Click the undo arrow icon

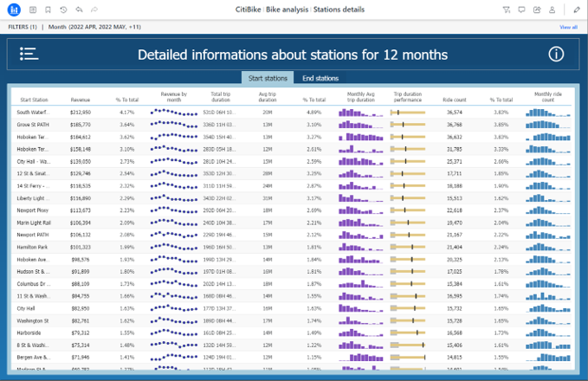point(79,10)
